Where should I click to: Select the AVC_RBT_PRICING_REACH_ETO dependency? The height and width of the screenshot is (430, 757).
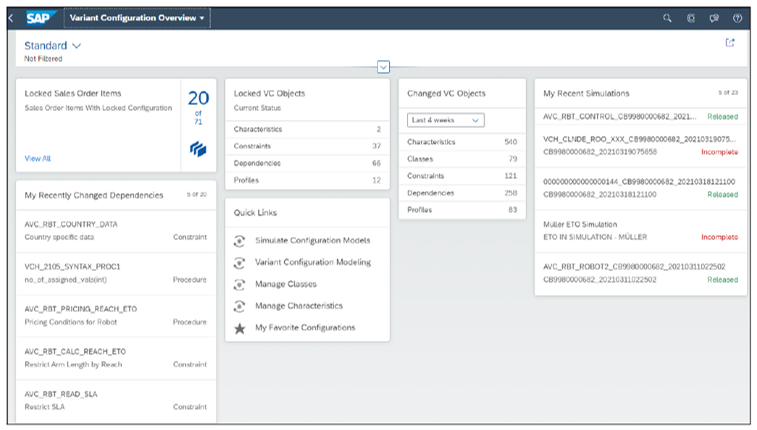(116, 316)
